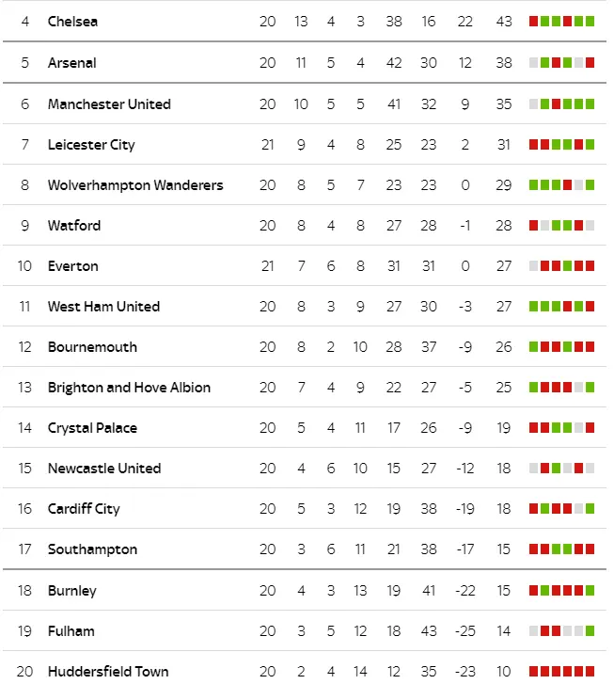Click the Crystal Palace entry
This screenshot has width=614, height=700.
pos(92,427)
